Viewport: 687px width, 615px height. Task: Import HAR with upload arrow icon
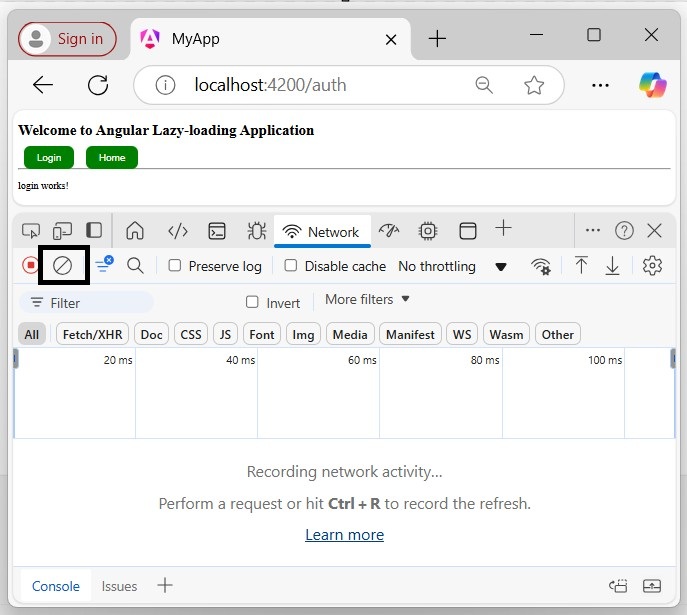click(581, 266)
